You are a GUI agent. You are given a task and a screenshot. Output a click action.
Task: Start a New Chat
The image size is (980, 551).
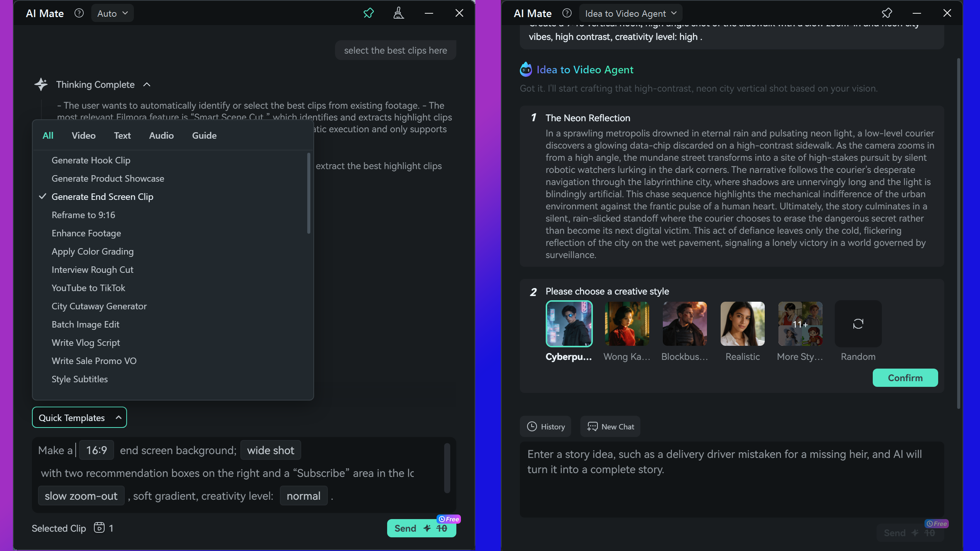pyautogui.click(x=610, y=426)
